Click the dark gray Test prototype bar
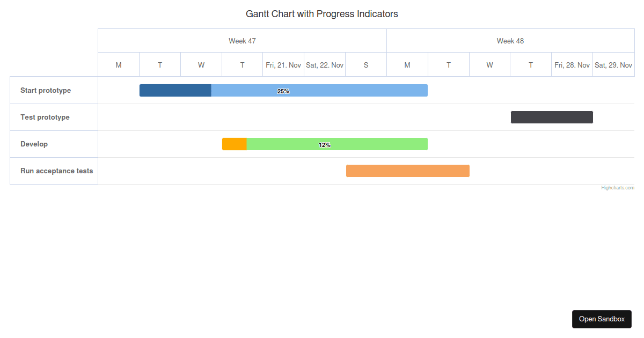Viewport: 644px width, 338px height. click(x=552, y=117)
